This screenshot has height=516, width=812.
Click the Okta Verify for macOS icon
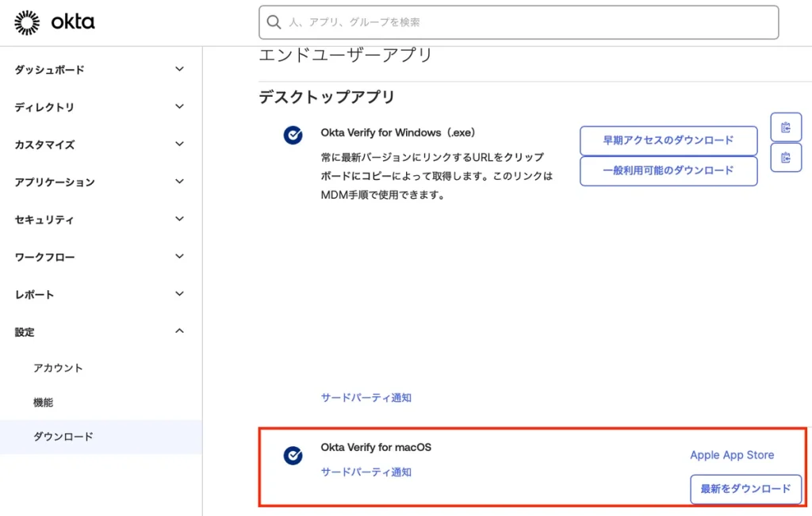pyautogui.click(x=293, y=455)
